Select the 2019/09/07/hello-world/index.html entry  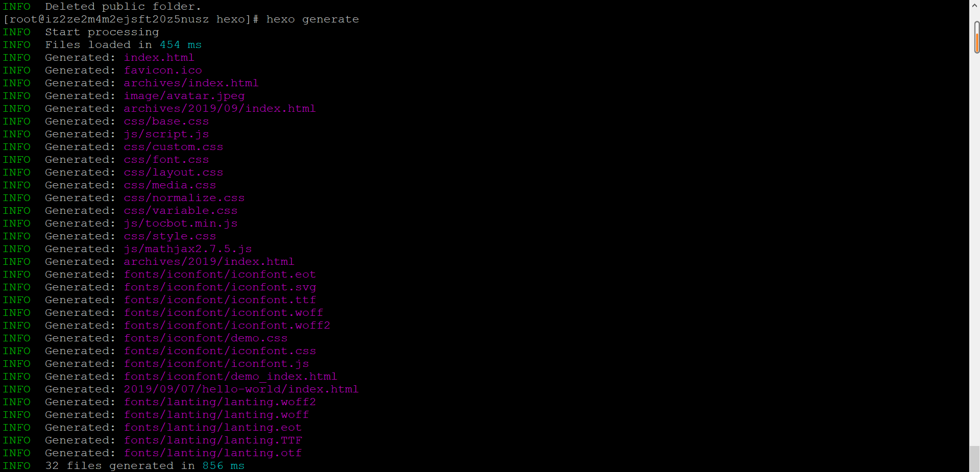click(240, 389)
